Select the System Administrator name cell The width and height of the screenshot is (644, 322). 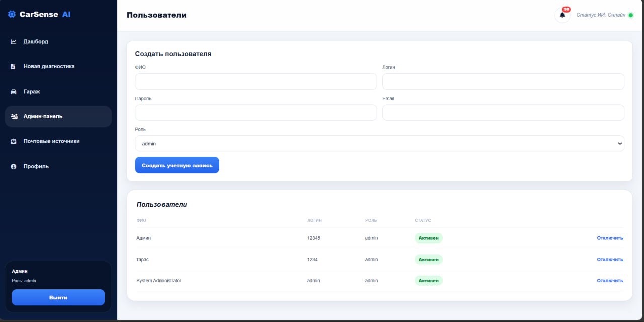pos(158,281)
